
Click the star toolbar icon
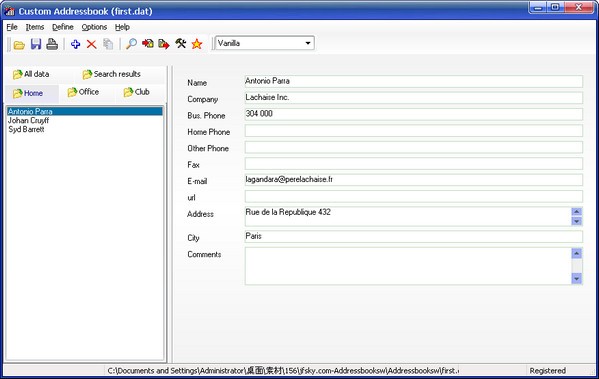197,44
